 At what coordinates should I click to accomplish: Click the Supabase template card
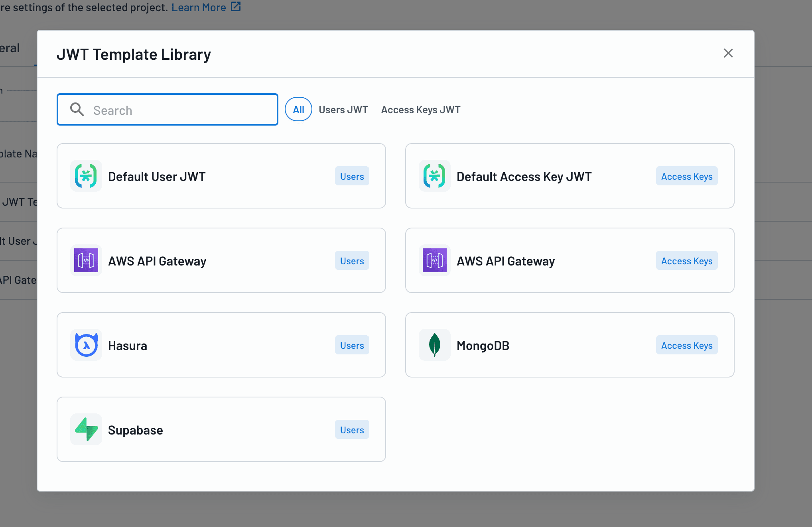click(221, 429)
